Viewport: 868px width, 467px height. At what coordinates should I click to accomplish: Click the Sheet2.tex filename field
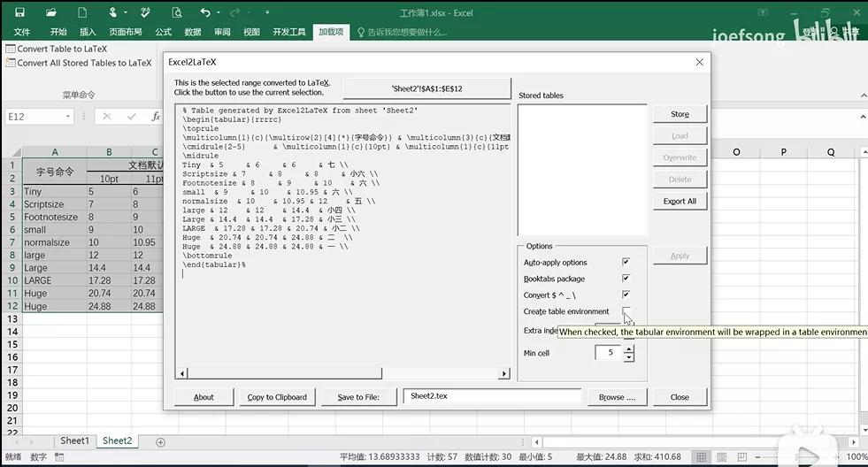pos(492,396)
